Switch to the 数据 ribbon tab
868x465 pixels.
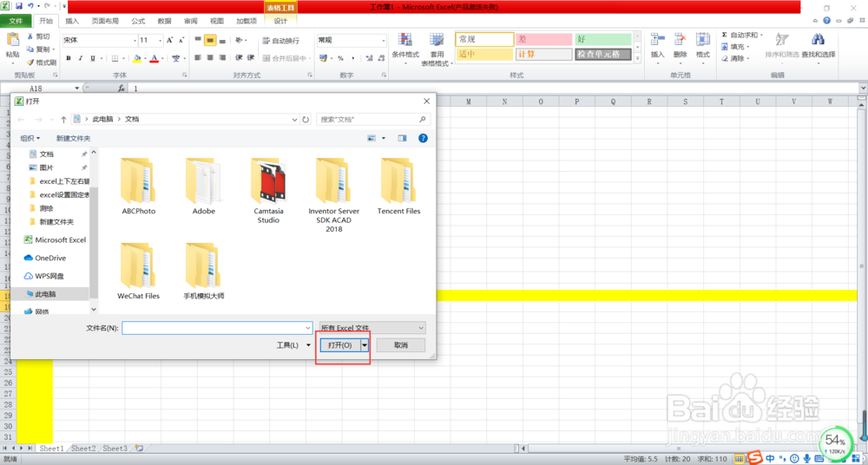tap(164, 21)
